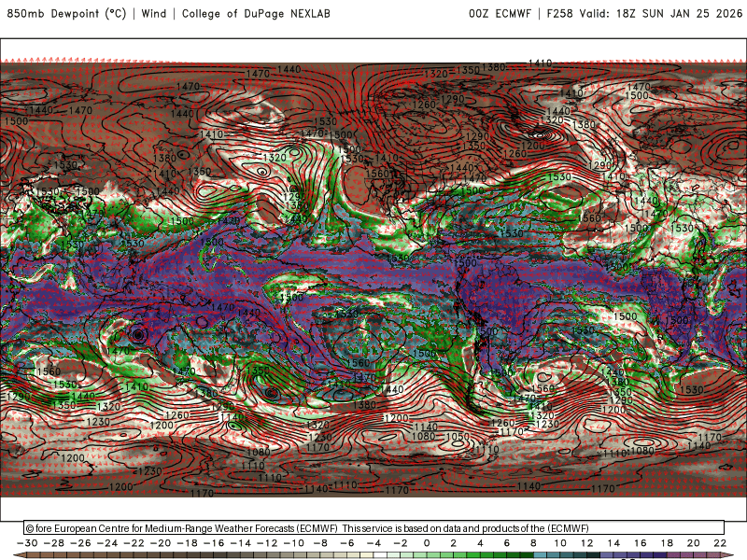Viewport: 747px width, 560px height.
Task: Click the 'Wind' label in the header
Action: 154,13
